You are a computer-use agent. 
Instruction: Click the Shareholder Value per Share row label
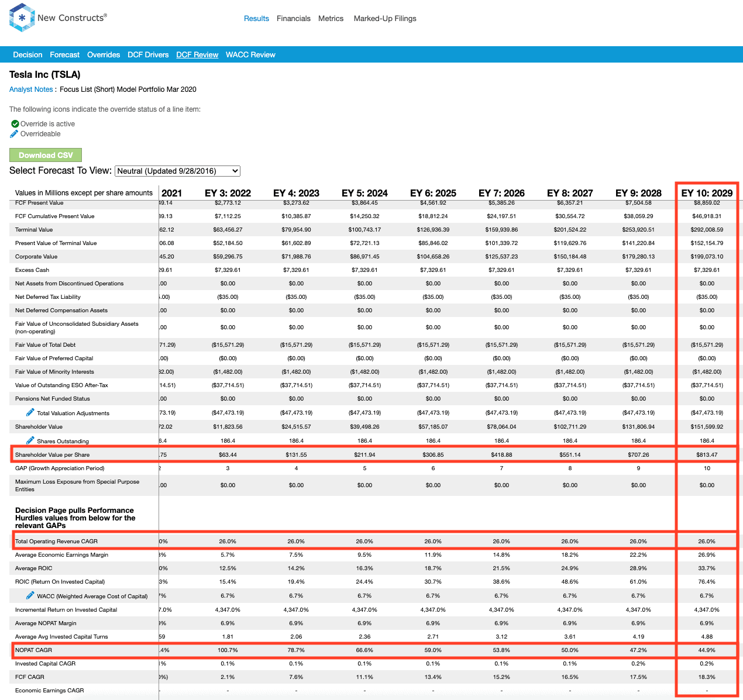(x=53, y=455)
